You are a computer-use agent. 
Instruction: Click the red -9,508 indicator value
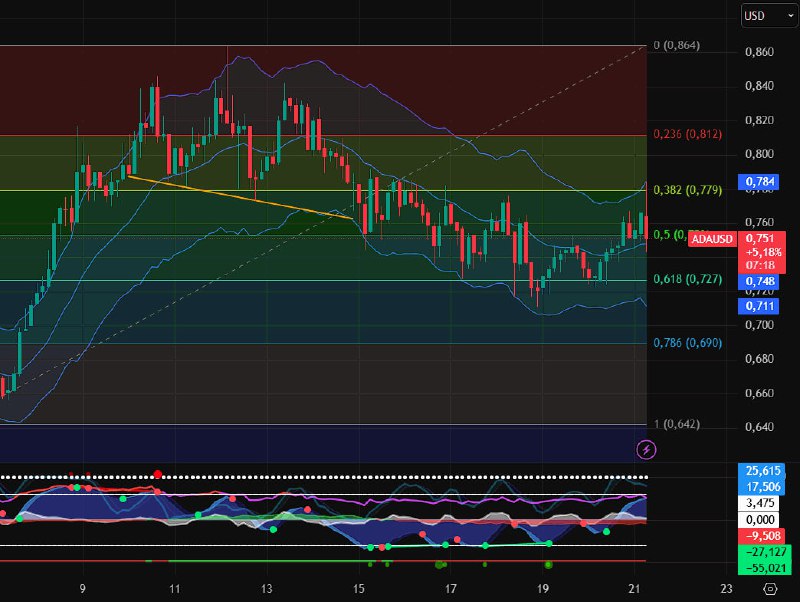click(763, 536)
